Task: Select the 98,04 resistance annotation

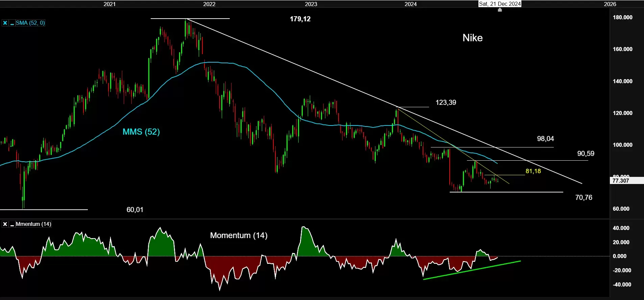Action: tap(545, 139)
